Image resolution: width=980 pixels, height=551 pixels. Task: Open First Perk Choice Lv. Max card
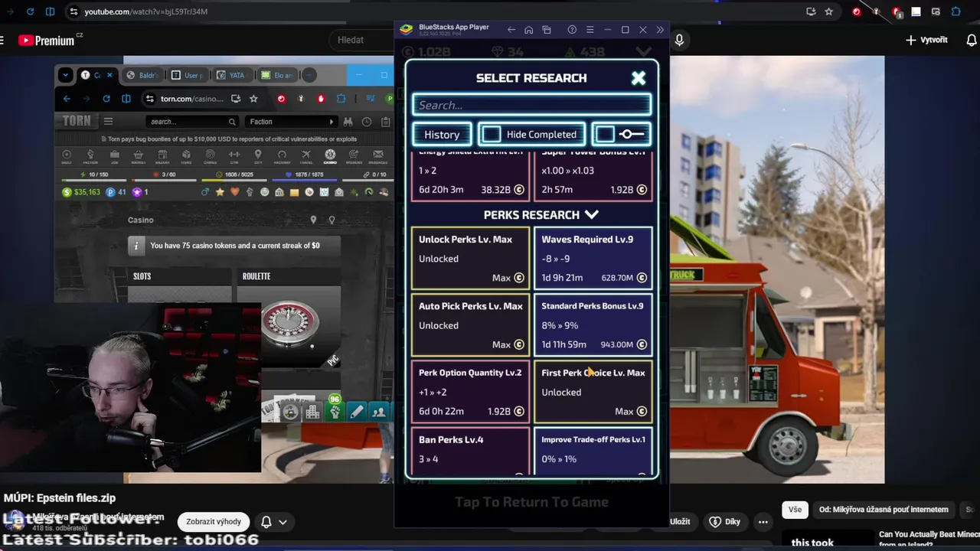593,392
